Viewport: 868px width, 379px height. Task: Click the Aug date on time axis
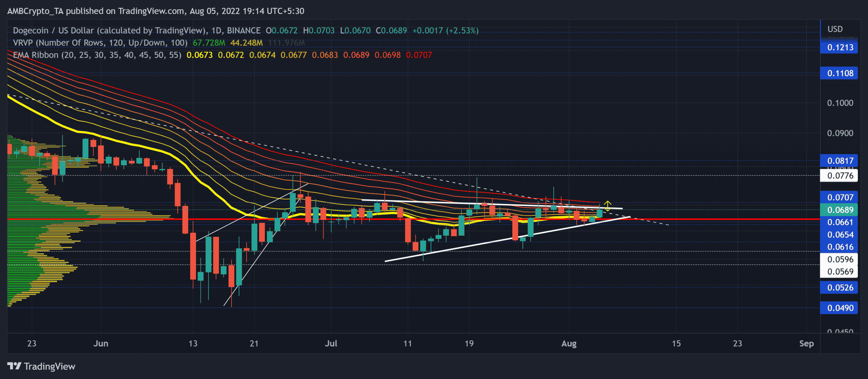click(569, 343)
